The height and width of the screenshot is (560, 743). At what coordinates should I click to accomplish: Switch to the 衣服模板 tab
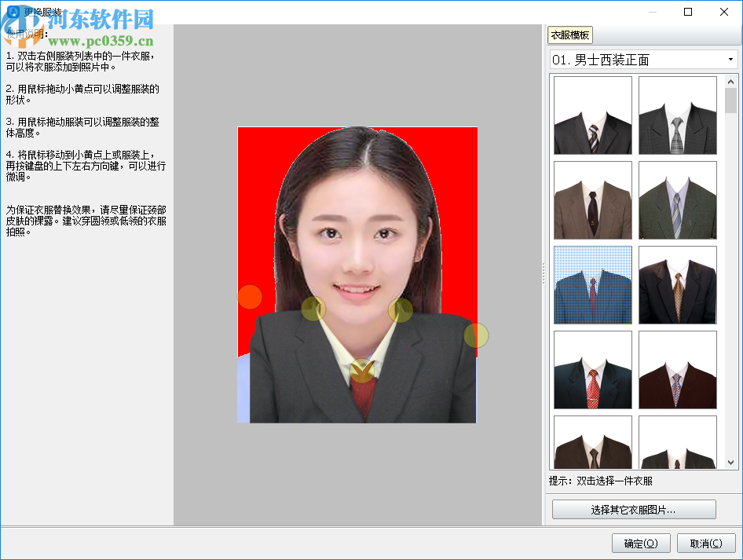click(x=570, y=35)
